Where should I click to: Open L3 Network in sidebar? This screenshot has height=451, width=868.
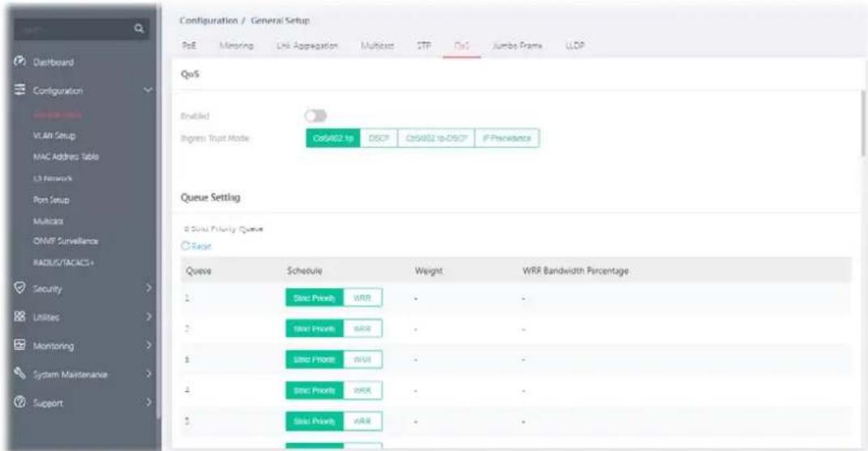(53, 178)
